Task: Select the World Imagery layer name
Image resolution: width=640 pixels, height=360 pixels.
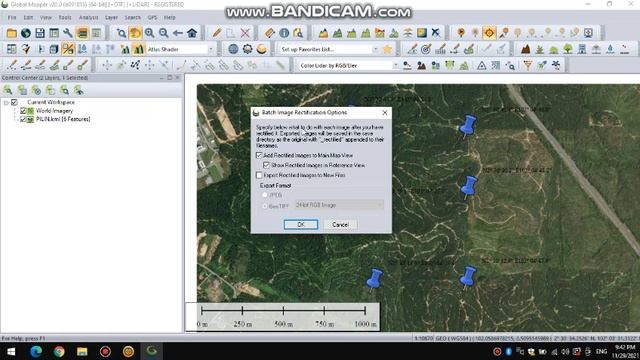Action: pyautogui.click(x=54, y=111)
